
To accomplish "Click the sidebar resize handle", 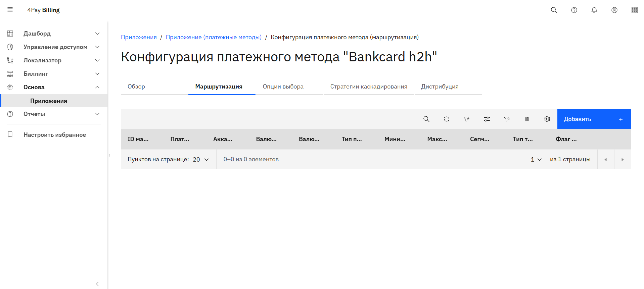I will pos(109,156).
